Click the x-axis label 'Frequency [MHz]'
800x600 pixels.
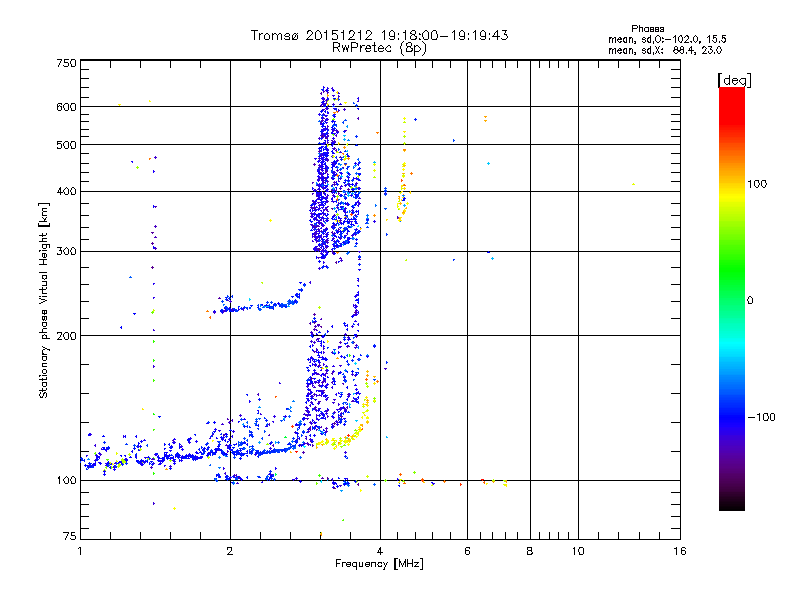pyautogui.click(x=379, y=564)
